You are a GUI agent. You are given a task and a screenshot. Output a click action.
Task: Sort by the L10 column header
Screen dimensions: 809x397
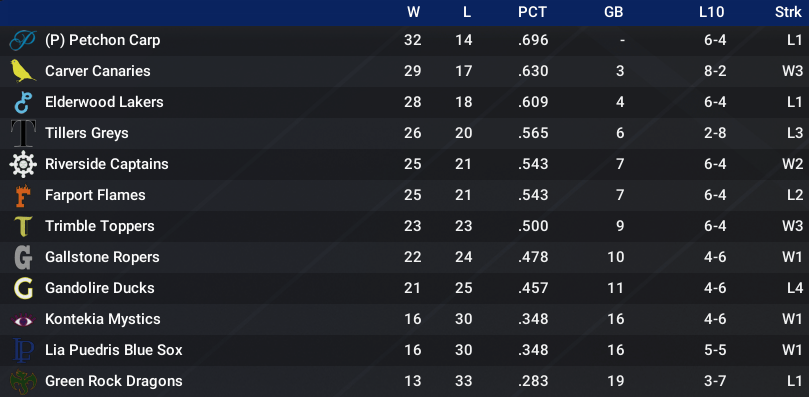pos(711,13)
